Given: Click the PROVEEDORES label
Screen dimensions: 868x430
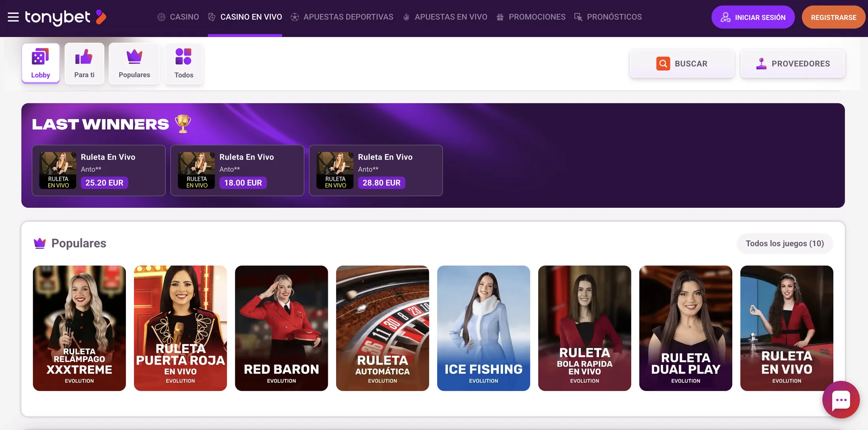Looking at the screenshot, I should click(x=801, y=64).
